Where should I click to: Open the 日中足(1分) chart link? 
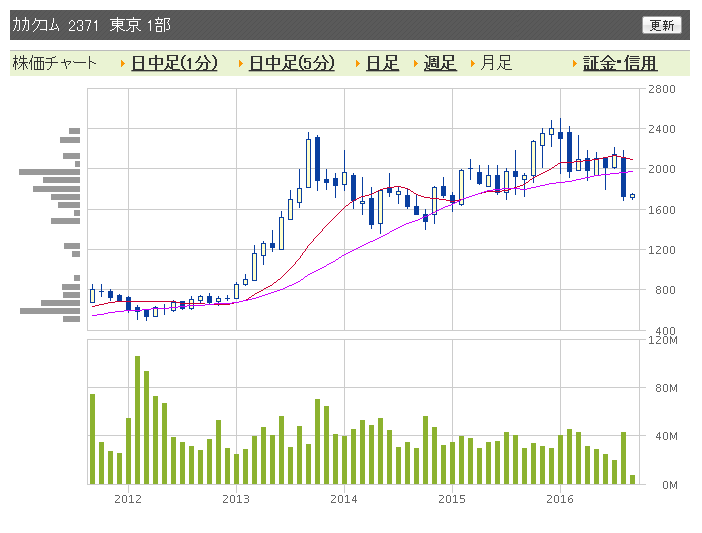[x=175, y=63]
